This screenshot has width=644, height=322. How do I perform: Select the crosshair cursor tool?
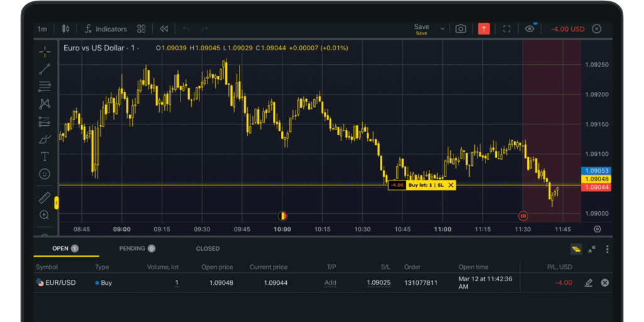(x=45, y=52)
